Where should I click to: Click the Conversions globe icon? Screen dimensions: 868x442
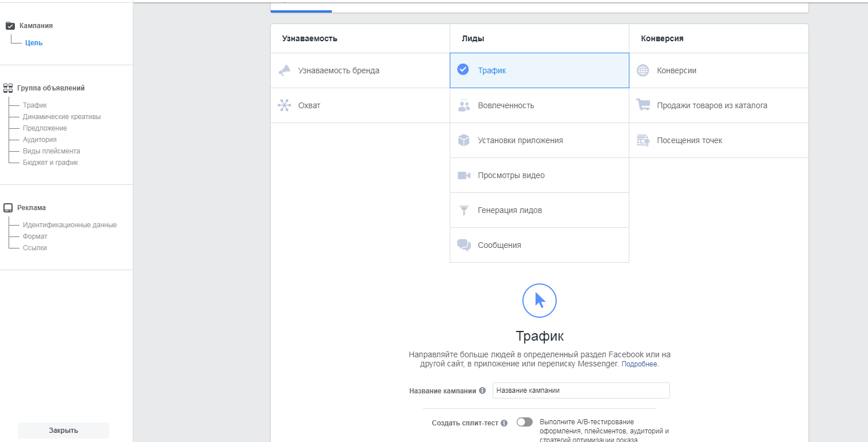pos(643,70)
